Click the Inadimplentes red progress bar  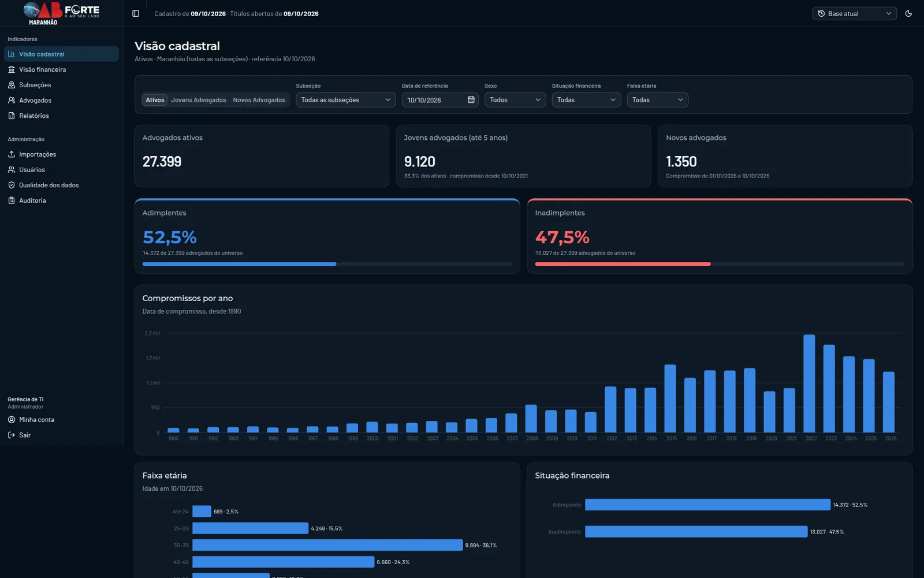pyautogui.click(x=623, y=264)
